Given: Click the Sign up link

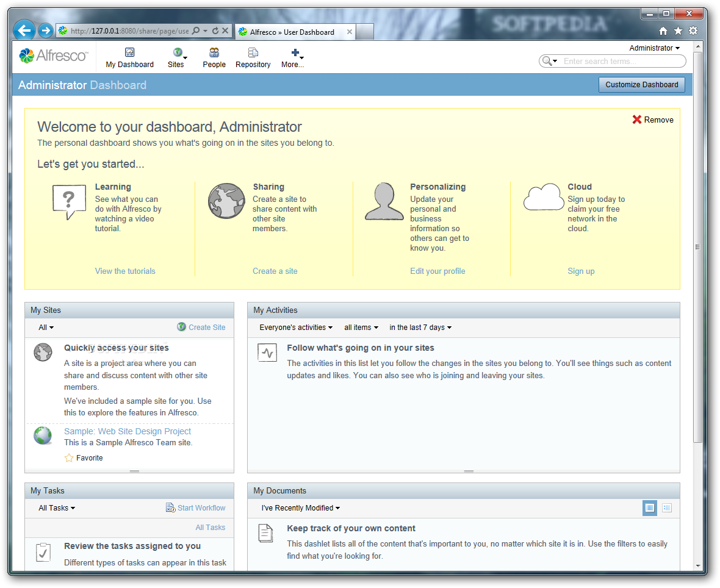Looking at the screenshot, I should tap(580, 271).
